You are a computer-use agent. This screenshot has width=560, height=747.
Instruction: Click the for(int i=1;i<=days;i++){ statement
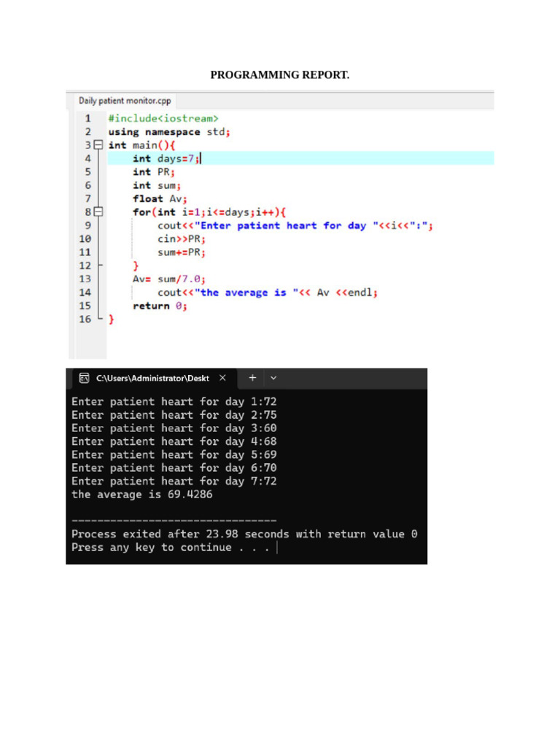pos(209,212)
